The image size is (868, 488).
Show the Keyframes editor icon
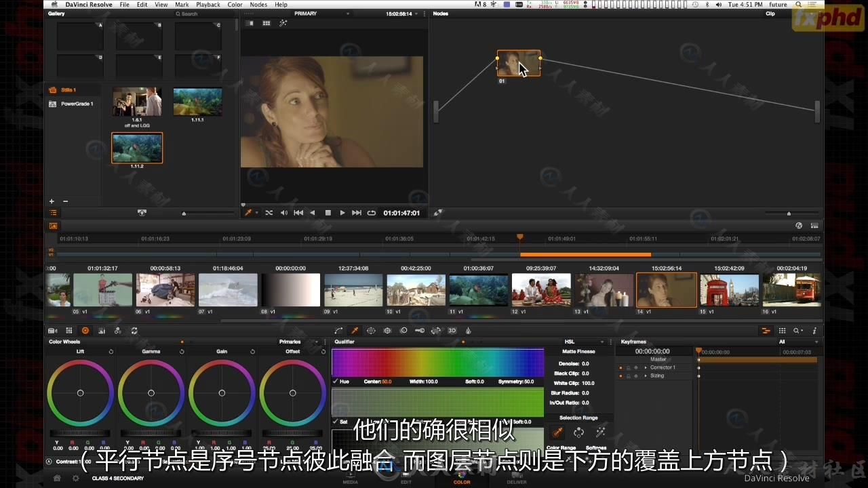(x=766, y=331)
